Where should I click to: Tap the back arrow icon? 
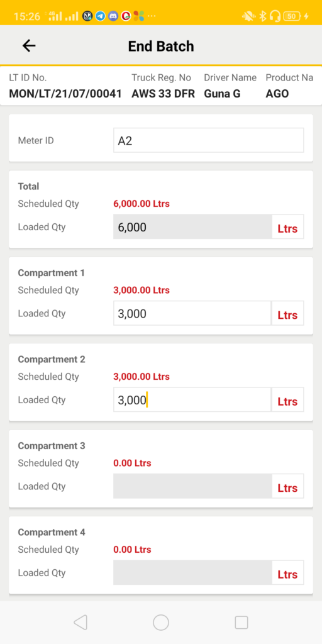tap(29, 46)
